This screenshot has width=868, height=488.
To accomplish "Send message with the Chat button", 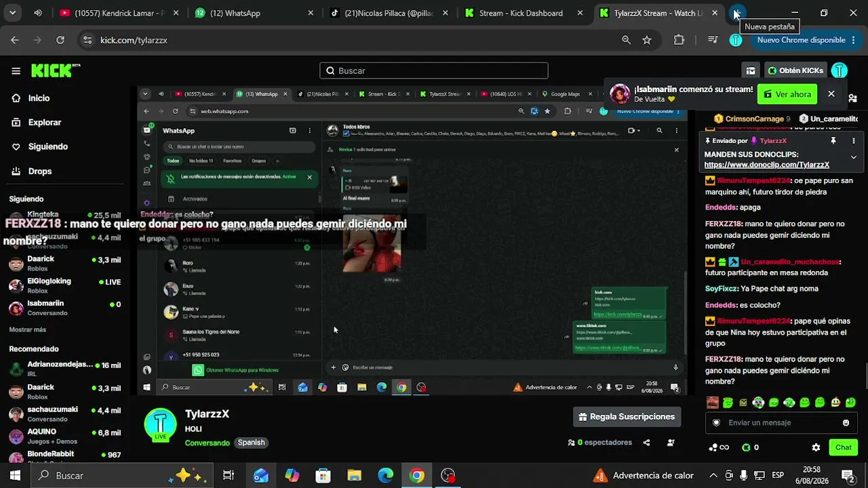I will click(844, 447).
